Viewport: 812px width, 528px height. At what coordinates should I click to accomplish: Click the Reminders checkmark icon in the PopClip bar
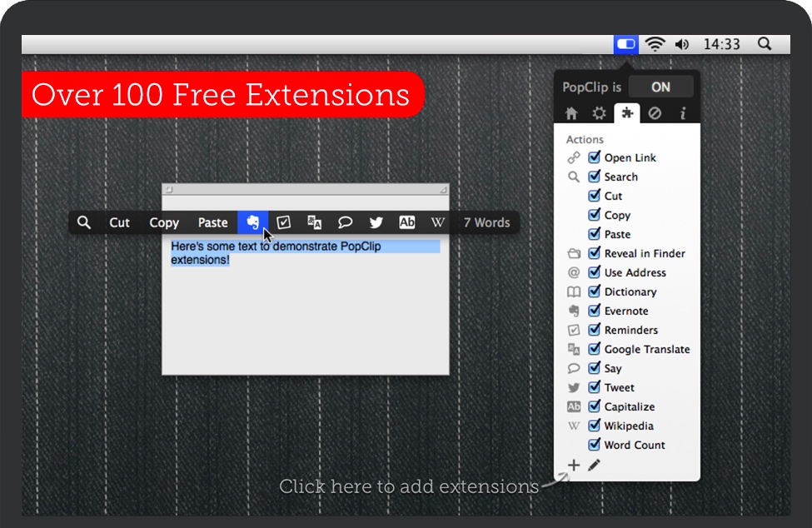click(x=284, y=222)
